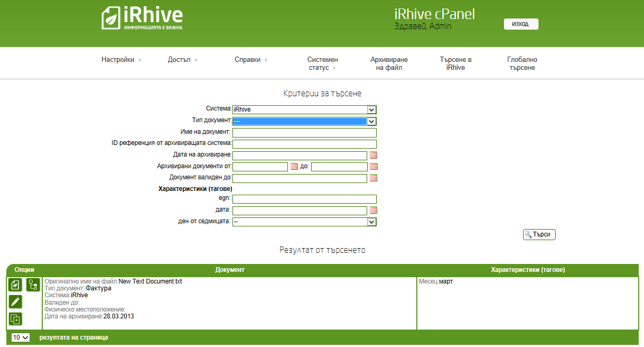Expand the Системен статус menu

pos(323,63)
